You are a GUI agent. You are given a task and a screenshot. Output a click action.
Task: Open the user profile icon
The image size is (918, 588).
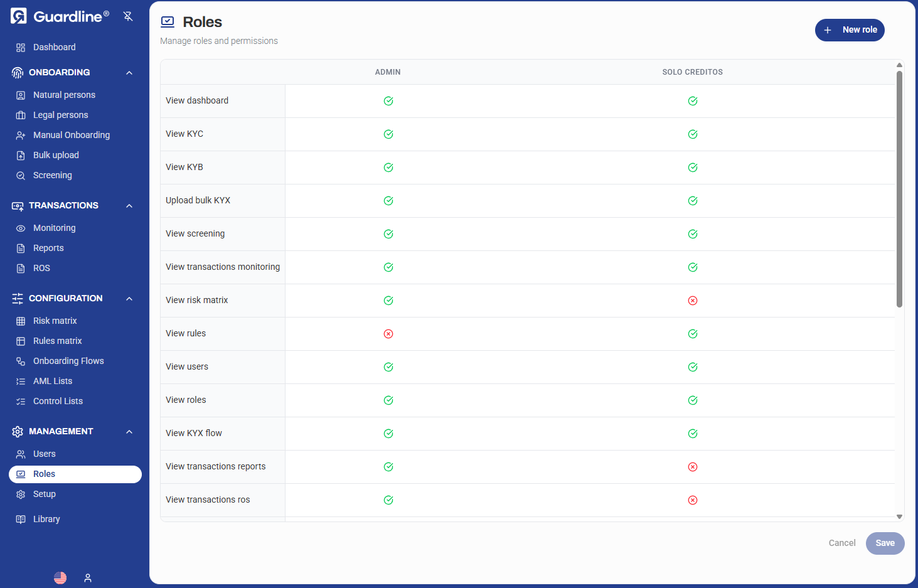coord(88,578)
